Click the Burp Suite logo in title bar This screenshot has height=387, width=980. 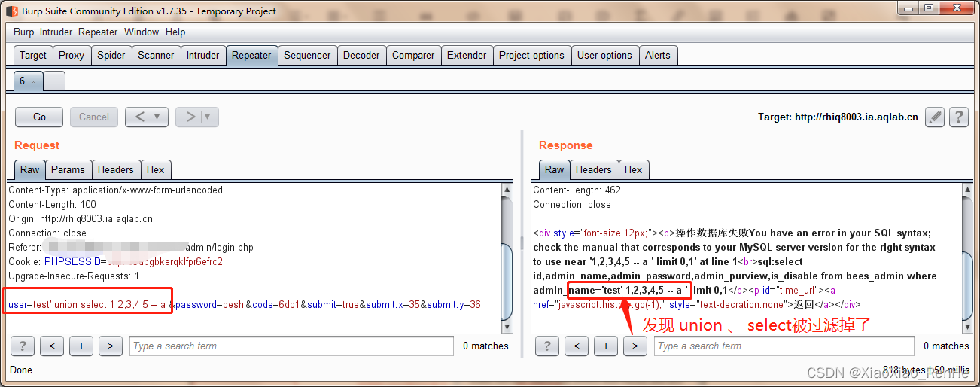[12, 11]
